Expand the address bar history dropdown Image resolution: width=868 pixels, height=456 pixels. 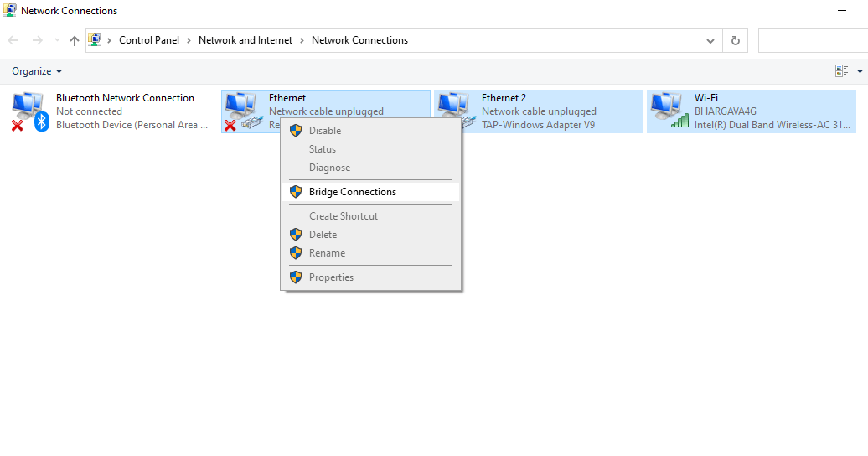(710, 40)
